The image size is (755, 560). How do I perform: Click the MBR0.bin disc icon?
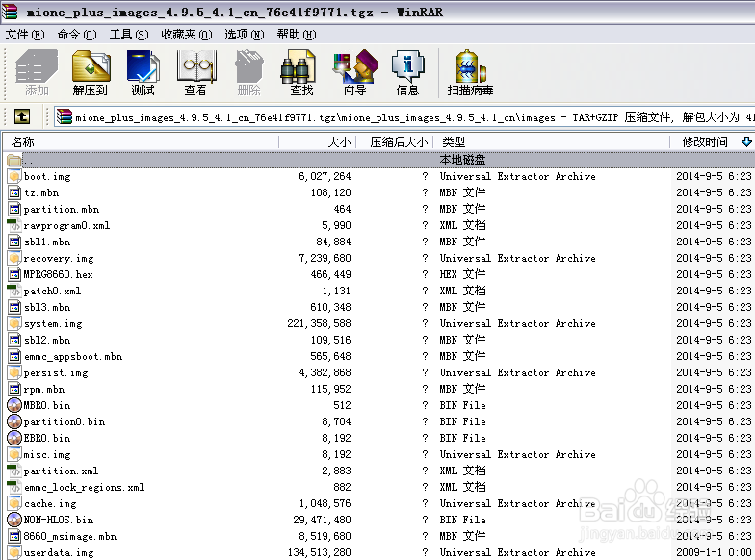14,405
